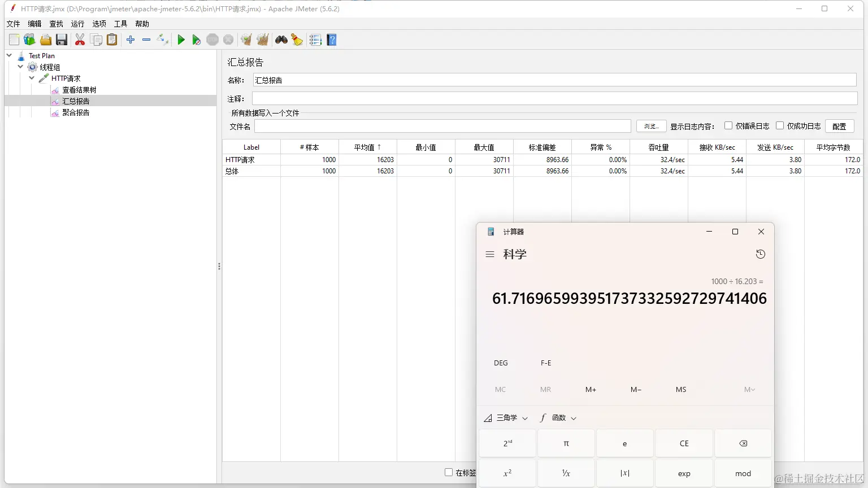Select 汇总报告 node in the tree
The image size is (868, 488).
click(76, 101)
